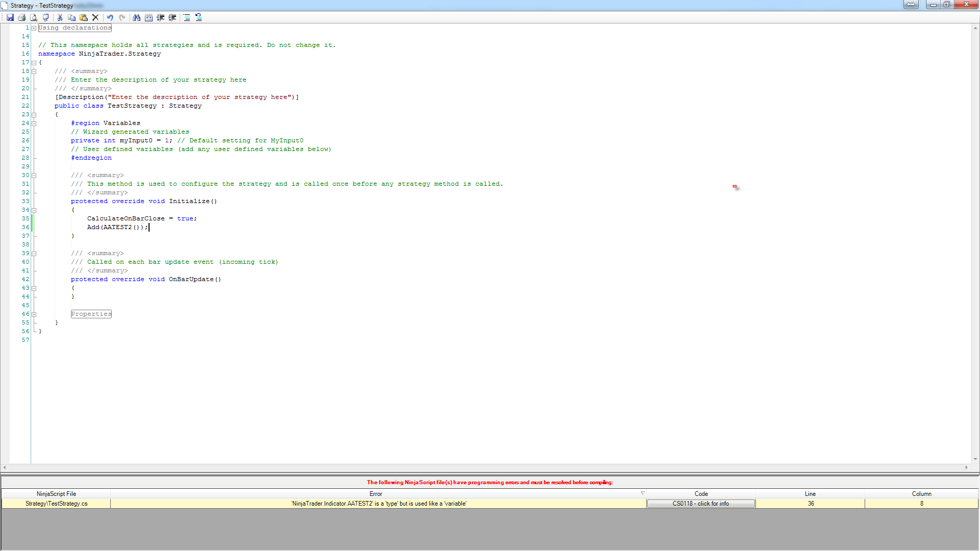Click the CS0118 click for info button
This screenshot has height=551, width=980.
click(x=700, y=504)
